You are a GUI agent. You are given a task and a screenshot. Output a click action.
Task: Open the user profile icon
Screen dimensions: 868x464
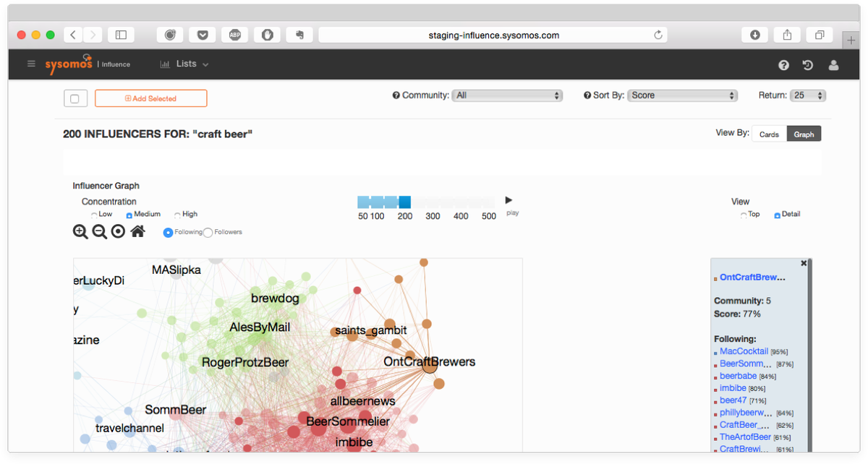point(833,65)
